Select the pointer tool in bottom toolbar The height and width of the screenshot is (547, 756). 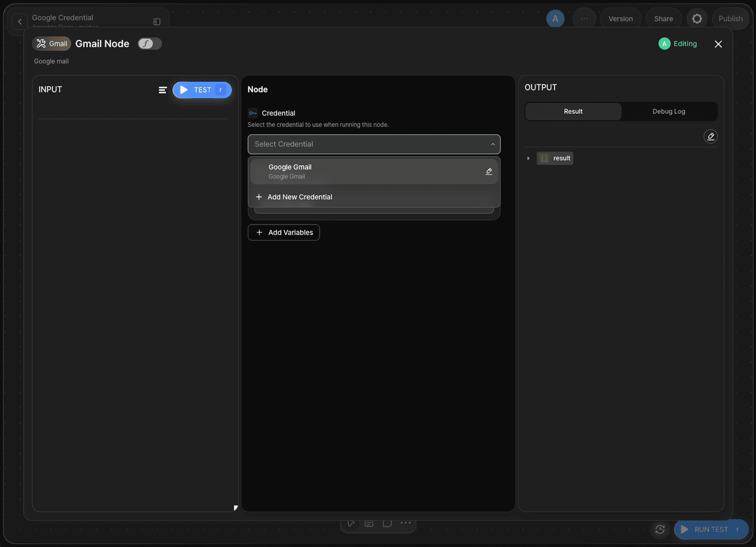click(350, 523)
